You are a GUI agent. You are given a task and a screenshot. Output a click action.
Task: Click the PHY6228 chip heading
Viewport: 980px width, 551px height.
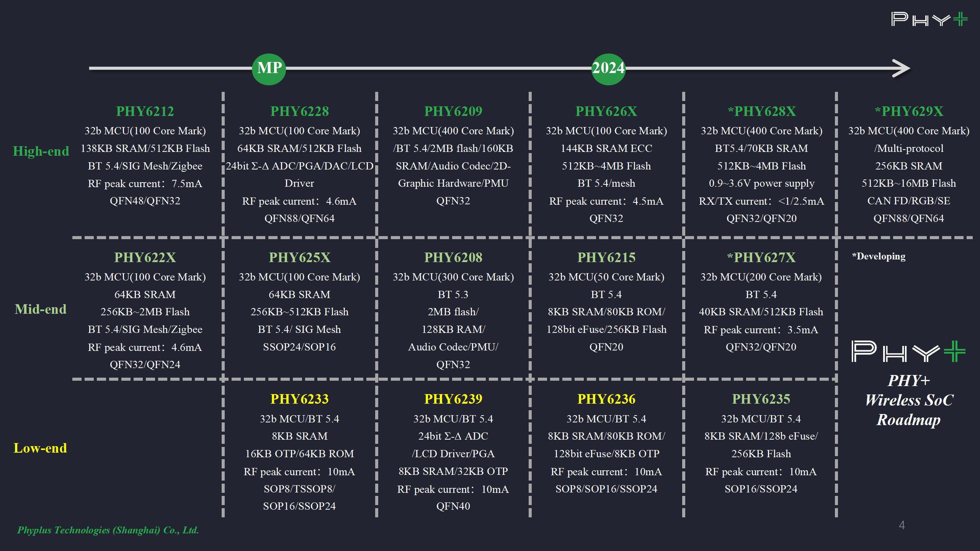coord(300,111)
